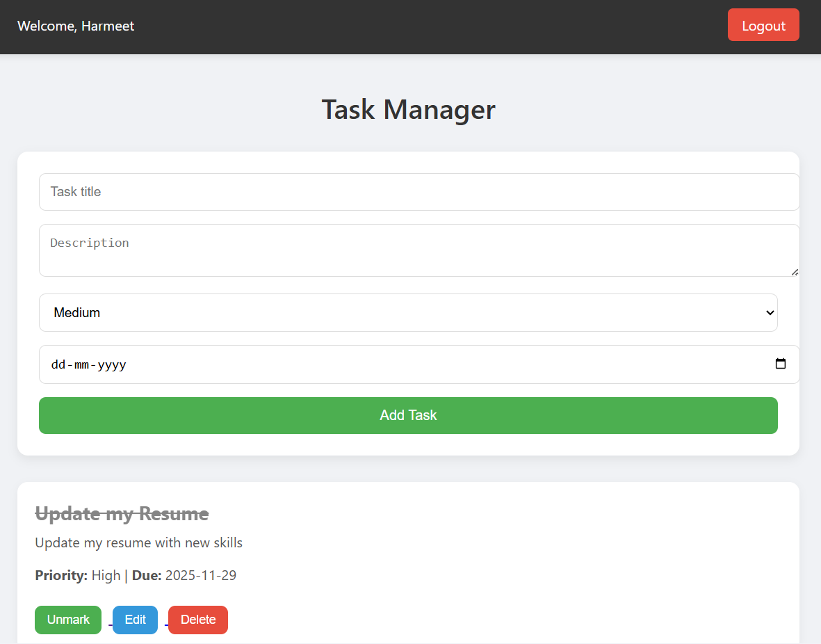821x644 pixels.
Task: Click the Welcome, Harmeet greeting text
Action: pyautogui.click(x=76, y=26)
